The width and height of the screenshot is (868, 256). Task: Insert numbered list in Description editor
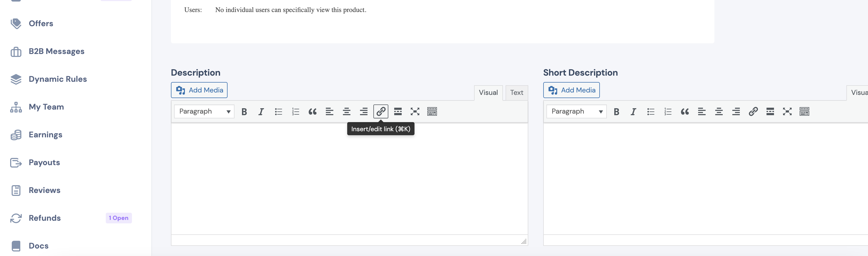click(x=295, y=112)
